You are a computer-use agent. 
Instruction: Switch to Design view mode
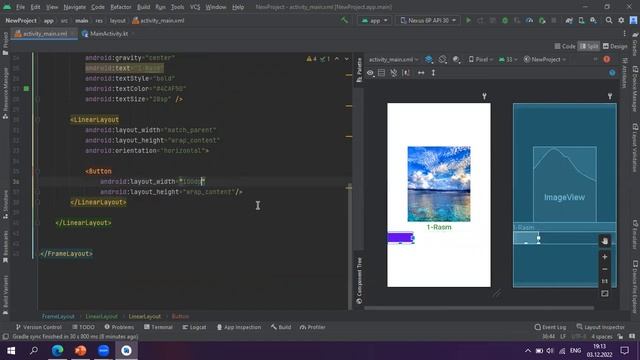coord(615,46)
